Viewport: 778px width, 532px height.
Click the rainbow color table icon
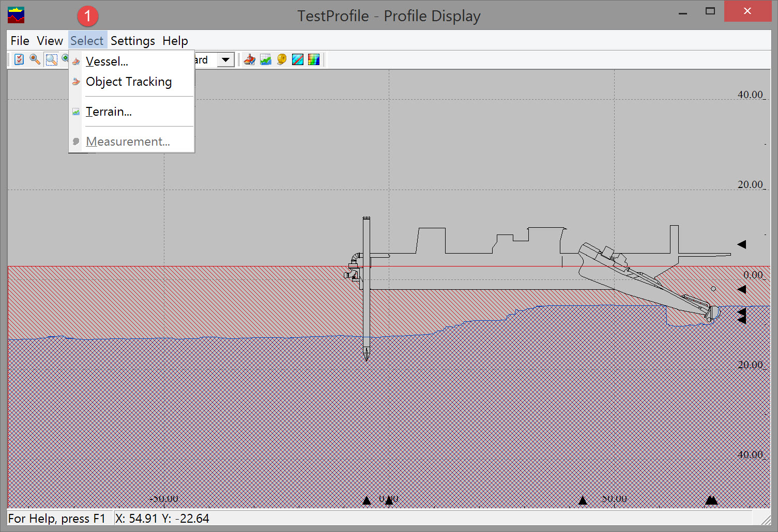point(314,60)
